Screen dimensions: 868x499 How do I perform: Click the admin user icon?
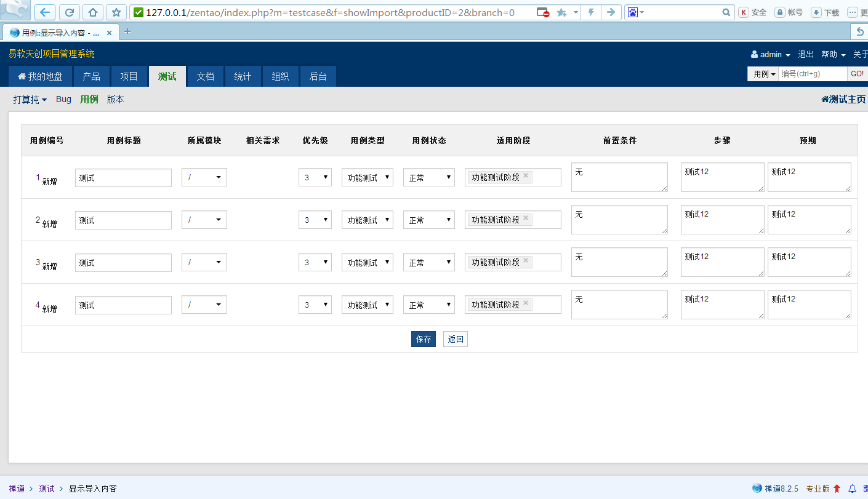click(x=754, y=55)
